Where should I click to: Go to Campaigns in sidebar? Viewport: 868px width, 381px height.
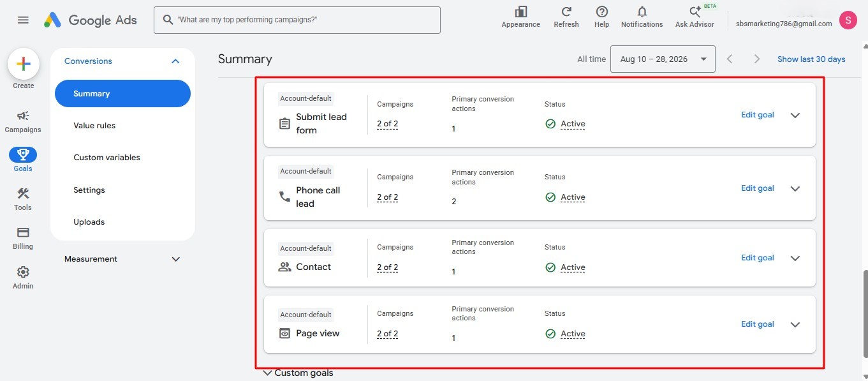click(23, 121)
